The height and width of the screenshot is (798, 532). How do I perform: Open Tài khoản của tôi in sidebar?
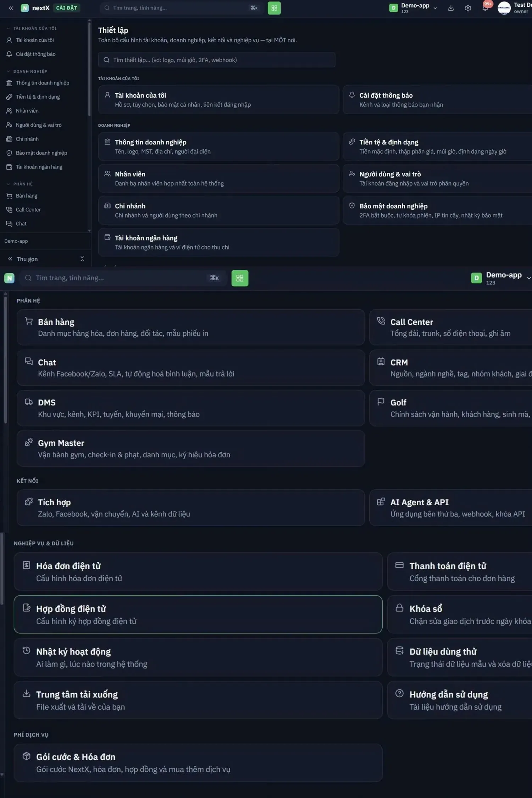click(35, 40)
